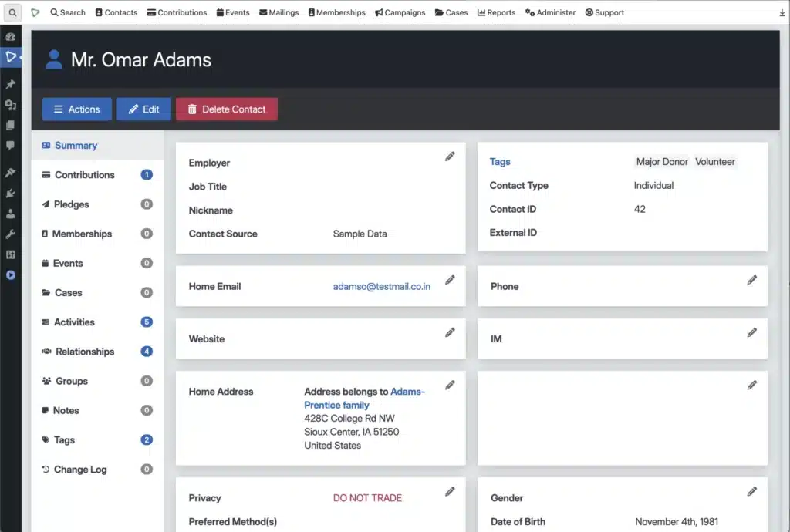Expand the Contacts navigation dropdown
This screenshot has width=790, height=532.
click(x=116, y=12)
